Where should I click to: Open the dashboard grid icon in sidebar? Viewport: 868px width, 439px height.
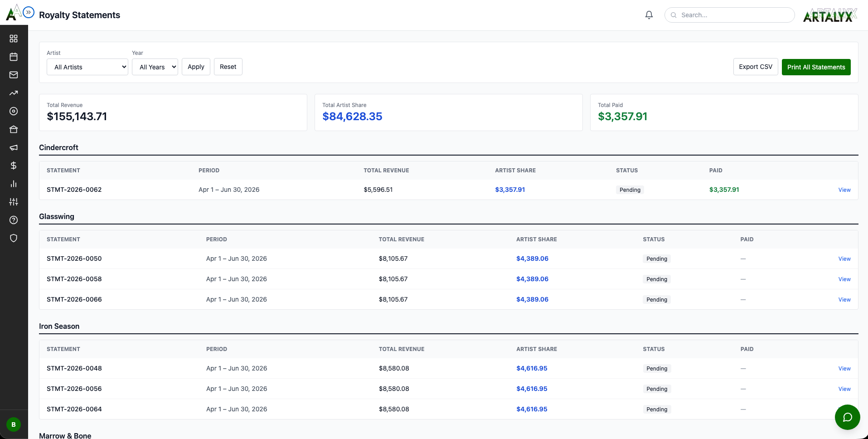[x=14, y=39]
